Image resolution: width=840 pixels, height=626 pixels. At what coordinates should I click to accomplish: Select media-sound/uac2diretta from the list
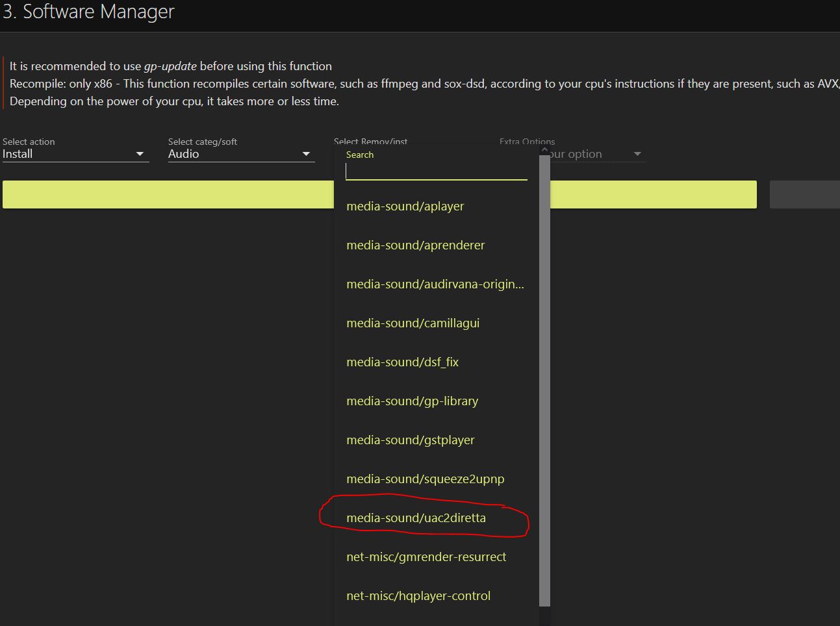point(436,518)
